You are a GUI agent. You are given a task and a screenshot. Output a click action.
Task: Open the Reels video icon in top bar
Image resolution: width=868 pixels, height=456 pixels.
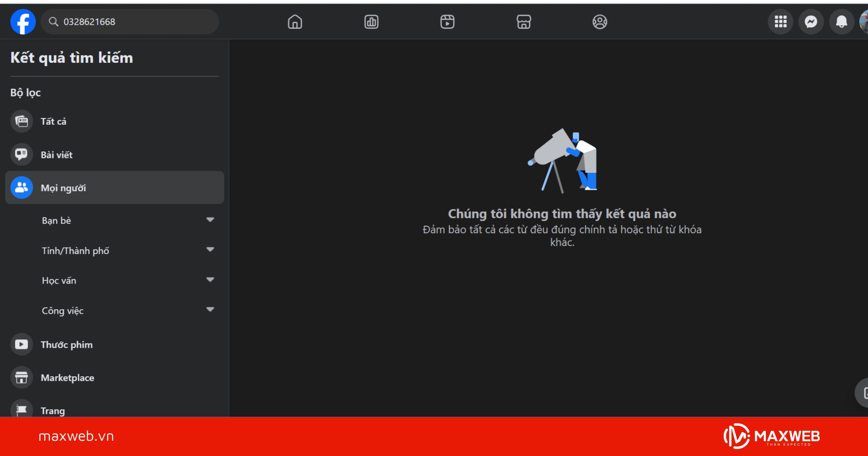447,22
